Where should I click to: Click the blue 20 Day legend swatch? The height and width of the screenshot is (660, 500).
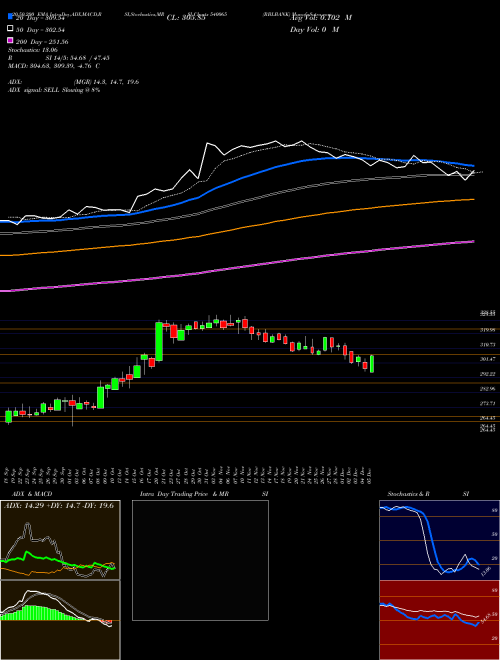[x=10, y=17]
